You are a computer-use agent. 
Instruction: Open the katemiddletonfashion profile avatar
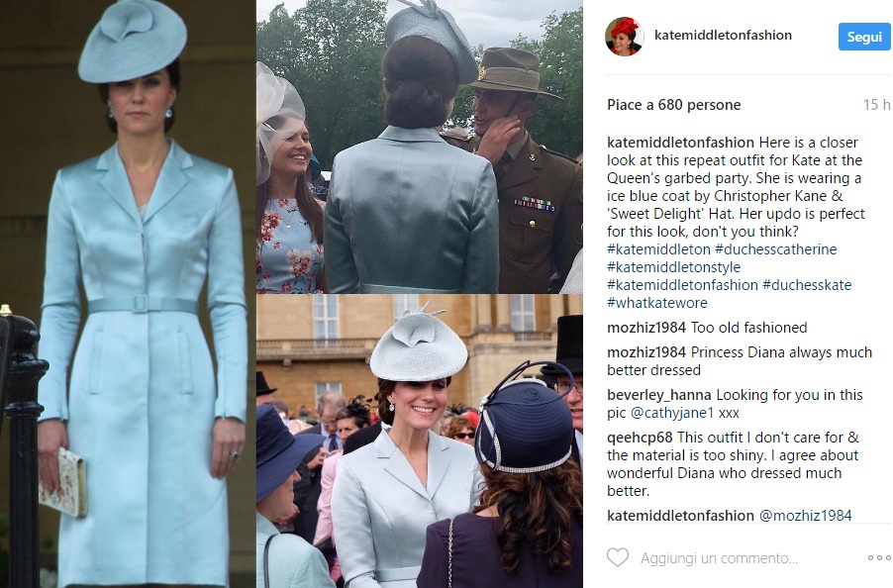pyautogui.click(x=624, y=36)
